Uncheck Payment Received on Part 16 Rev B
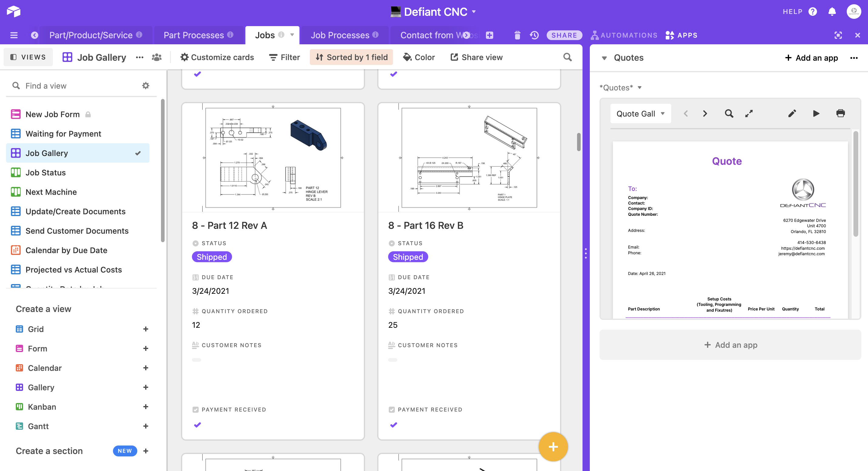This screenshot has height=471, width=868. point(393,425)
